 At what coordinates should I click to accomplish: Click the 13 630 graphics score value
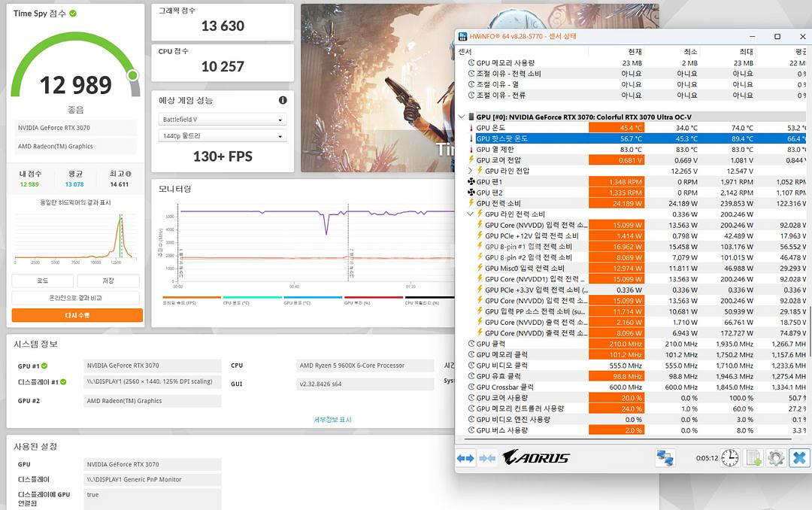click(223, 26)
